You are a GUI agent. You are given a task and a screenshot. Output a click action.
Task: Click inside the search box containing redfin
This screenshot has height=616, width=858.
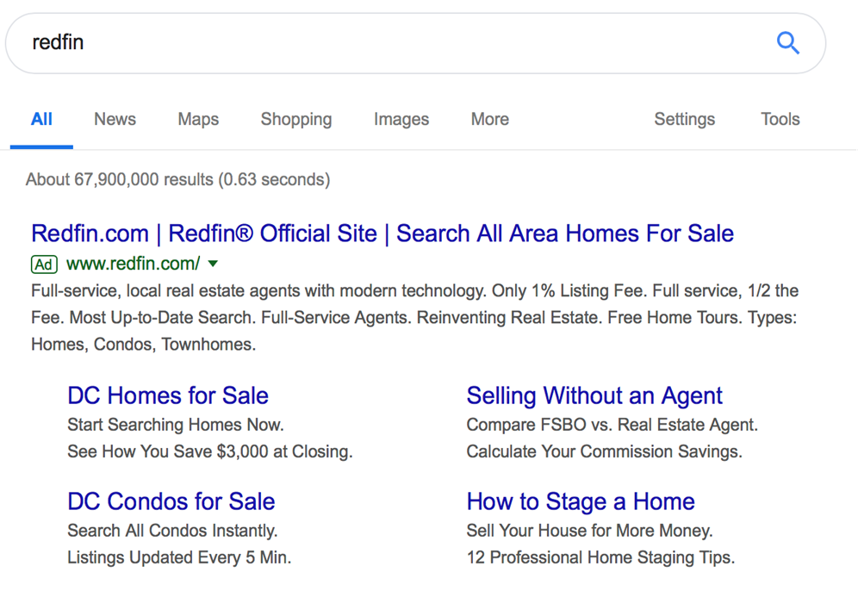click(x=388, y=43)
